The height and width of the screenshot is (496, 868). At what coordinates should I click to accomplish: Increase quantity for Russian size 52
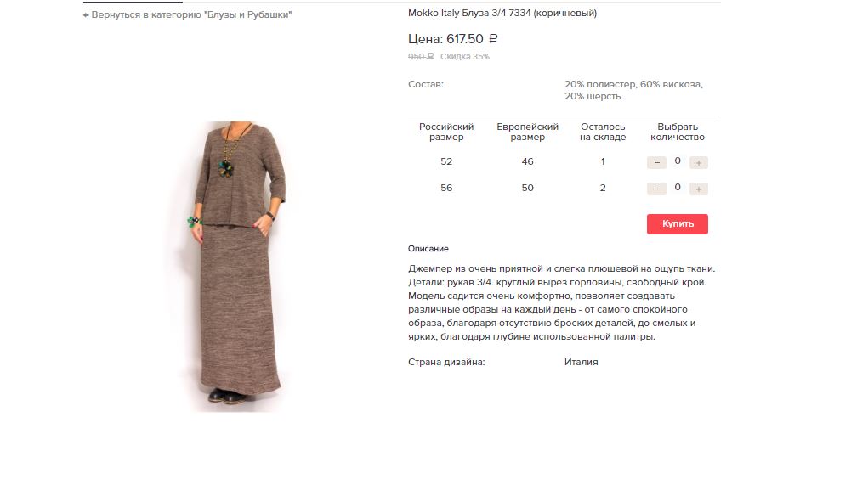pos(699,162)
